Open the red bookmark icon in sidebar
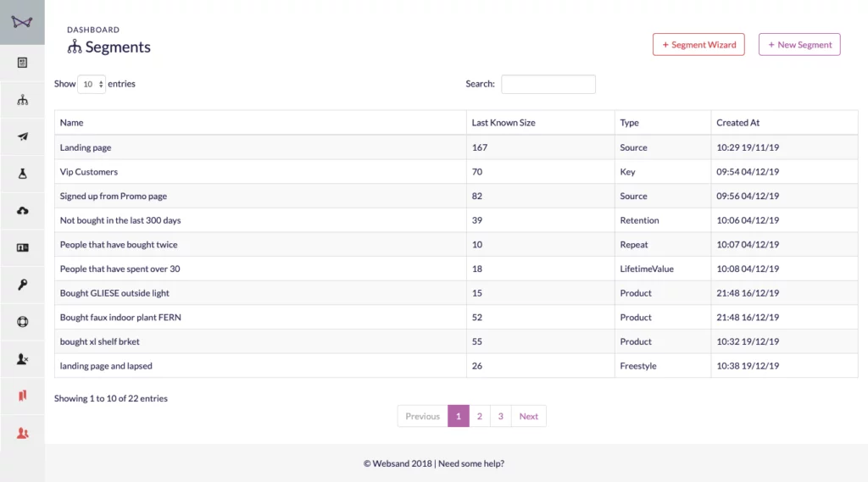Image resolution: width=868 pixels, height=482 pixels. [22, 396]
